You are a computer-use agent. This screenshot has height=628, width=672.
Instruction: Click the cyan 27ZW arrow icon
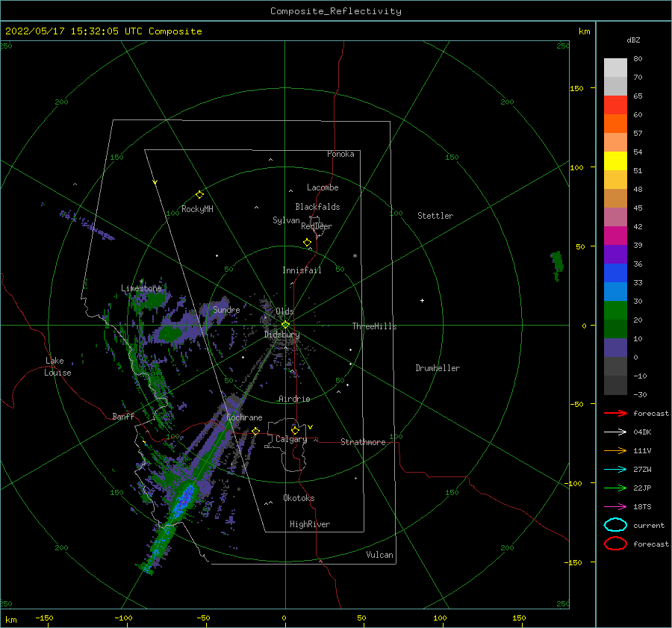(615, 470)
